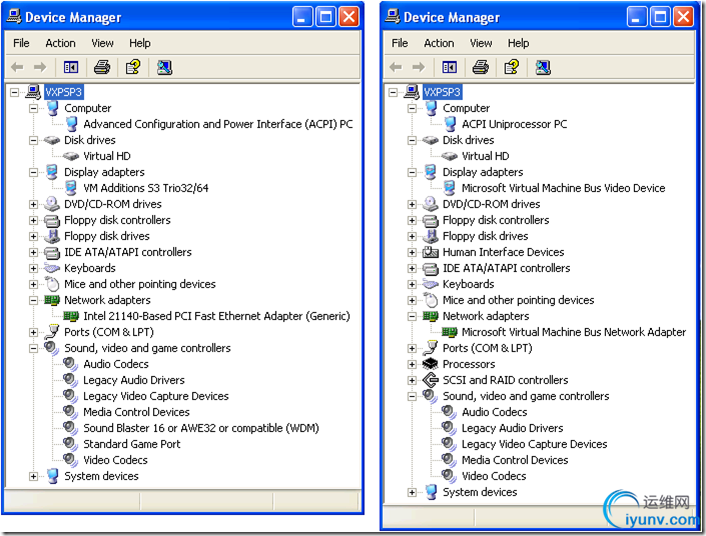Open View menu in right Device Manager
The width and height of the screenshot is (706, 536).
[481, 43]
